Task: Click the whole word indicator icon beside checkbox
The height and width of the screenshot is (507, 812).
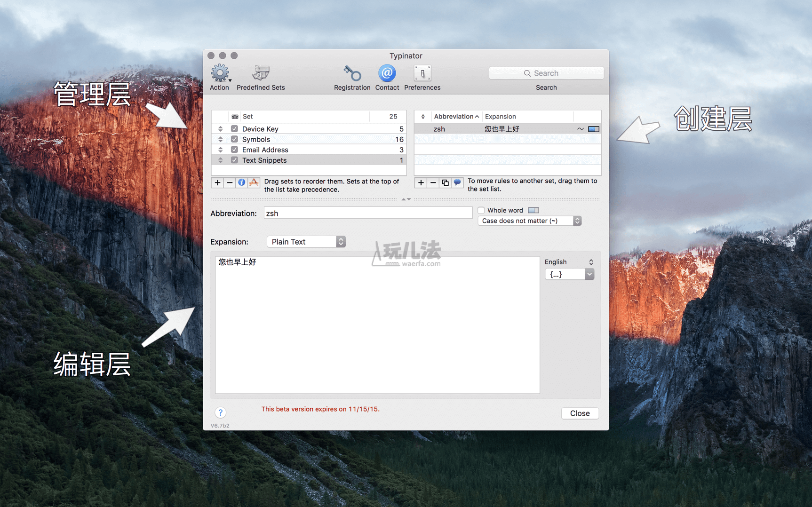Action: [x=533, y=210]
